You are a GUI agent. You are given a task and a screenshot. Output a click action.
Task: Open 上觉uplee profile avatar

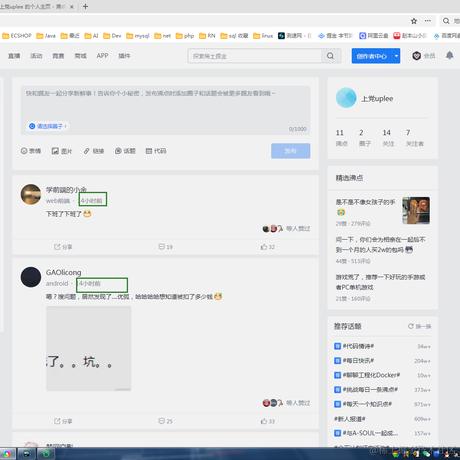click(346, 98)
